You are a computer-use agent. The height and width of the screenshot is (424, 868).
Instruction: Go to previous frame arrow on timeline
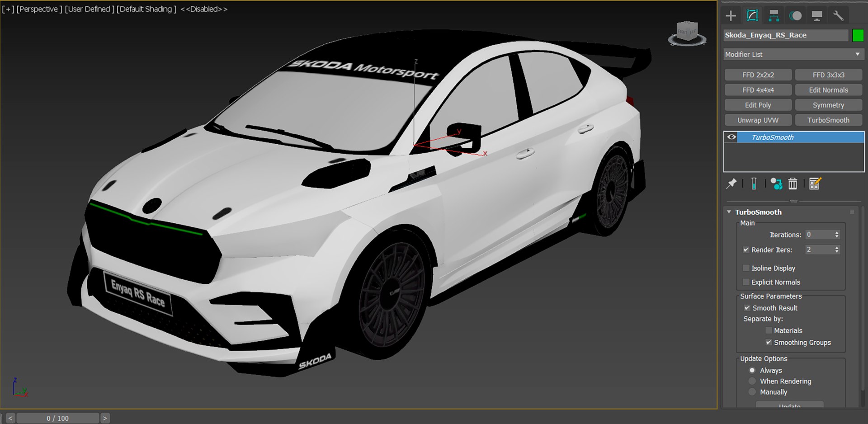pos(10,418)
